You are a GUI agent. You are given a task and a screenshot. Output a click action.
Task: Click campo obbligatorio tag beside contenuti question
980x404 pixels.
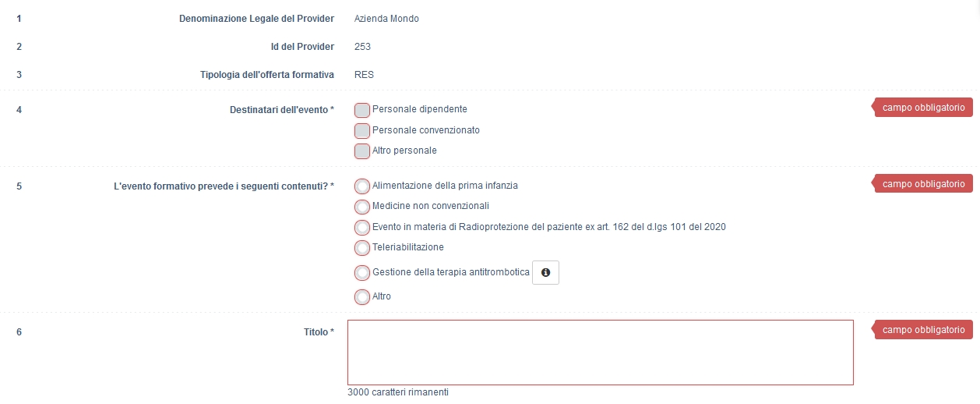click(x=923, y=184)
